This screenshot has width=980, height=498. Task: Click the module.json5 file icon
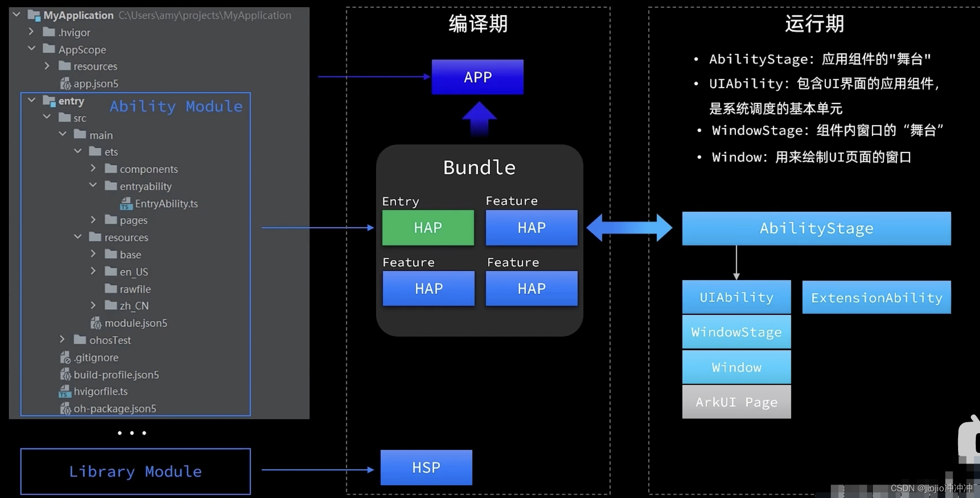(x=96, y=323)
